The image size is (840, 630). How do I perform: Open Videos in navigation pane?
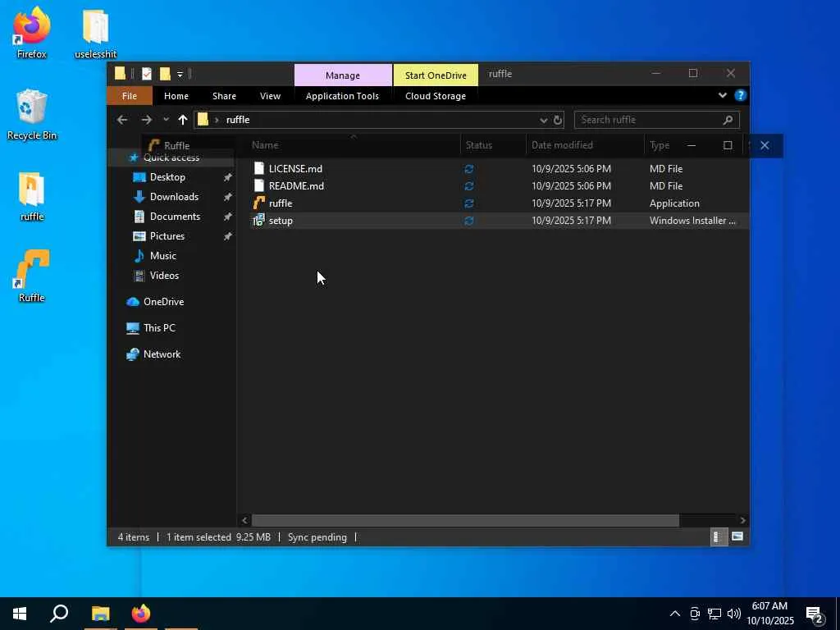click(164, 276)
